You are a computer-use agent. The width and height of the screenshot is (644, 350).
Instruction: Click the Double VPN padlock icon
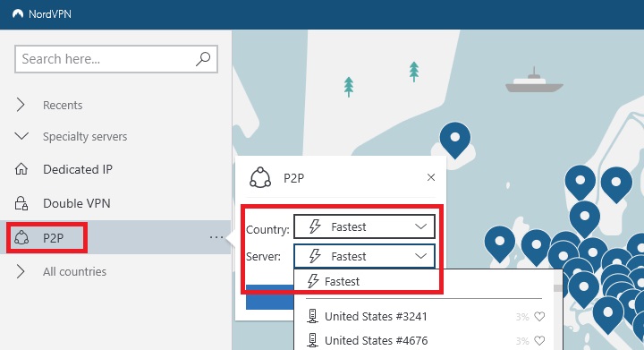[x=21, y=203]
